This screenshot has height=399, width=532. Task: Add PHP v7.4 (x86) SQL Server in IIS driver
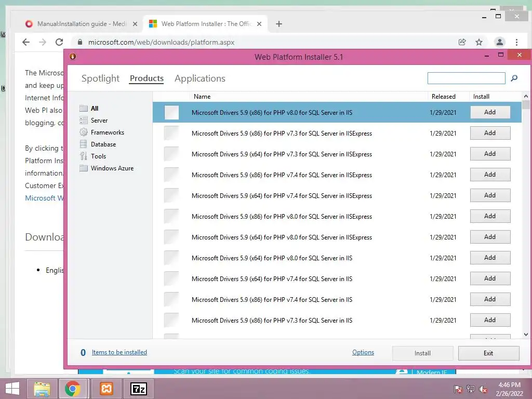pyautogui.click(x=490, y=299)
